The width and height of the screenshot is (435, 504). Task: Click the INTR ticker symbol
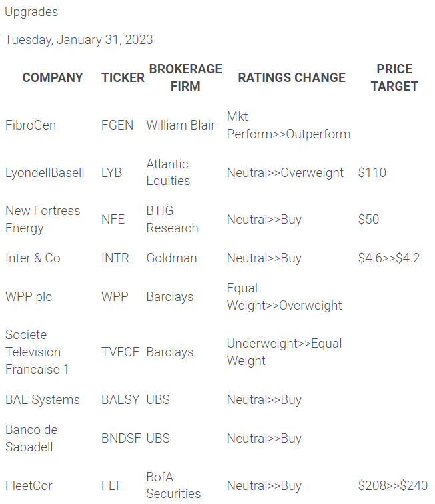tap(115, 258)
